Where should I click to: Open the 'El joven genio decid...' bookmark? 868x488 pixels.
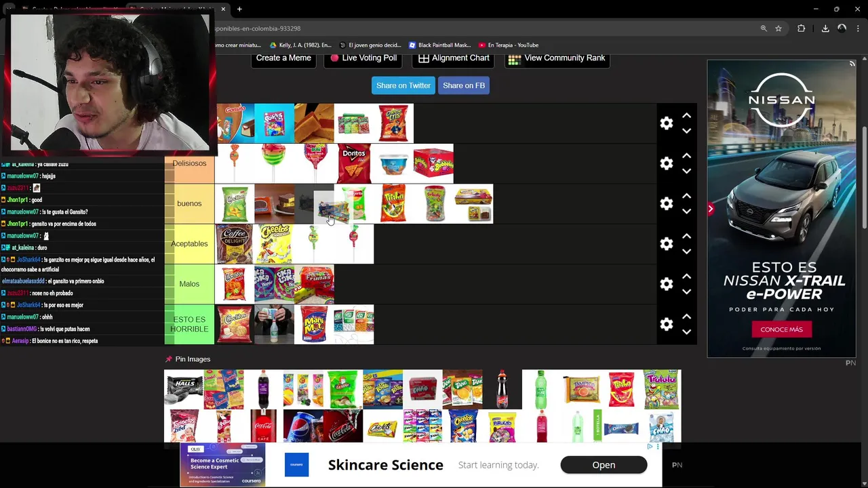coord(370,45)
